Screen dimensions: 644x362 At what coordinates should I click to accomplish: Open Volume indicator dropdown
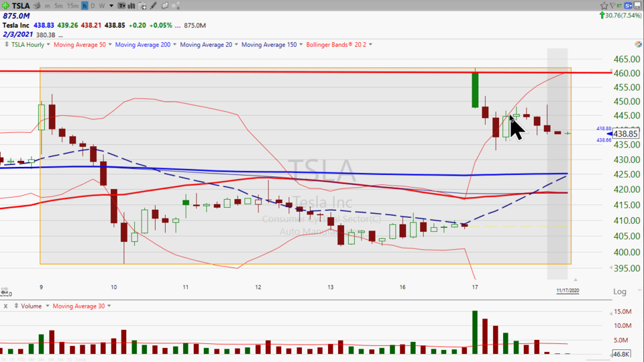(x=47, y=306)
